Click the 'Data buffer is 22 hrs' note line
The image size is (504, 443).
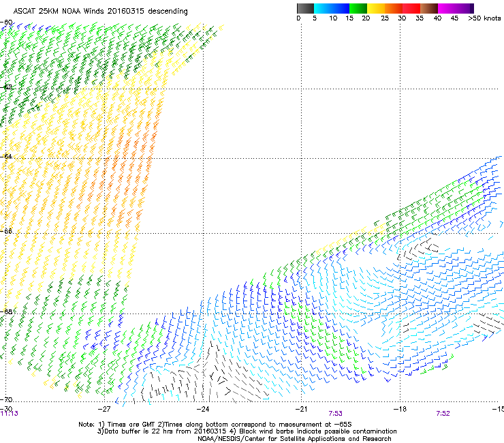(x=247, y=431)
